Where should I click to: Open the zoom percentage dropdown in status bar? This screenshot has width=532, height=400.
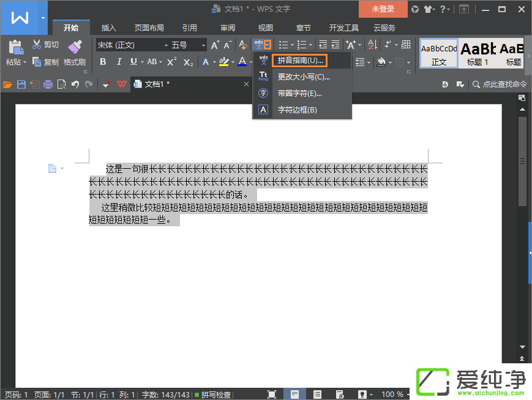point(408,394)
